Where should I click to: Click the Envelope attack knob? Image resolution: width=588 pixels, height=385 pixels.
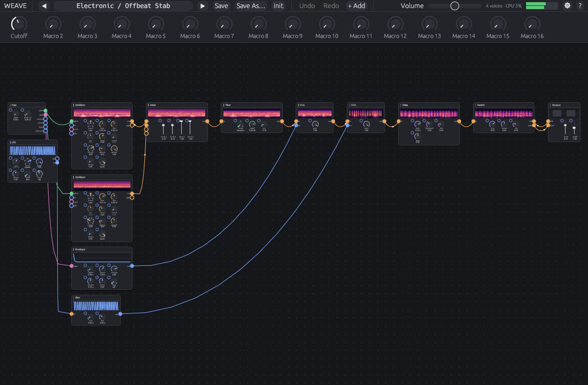pyautogui.click(x=90, y=269)
